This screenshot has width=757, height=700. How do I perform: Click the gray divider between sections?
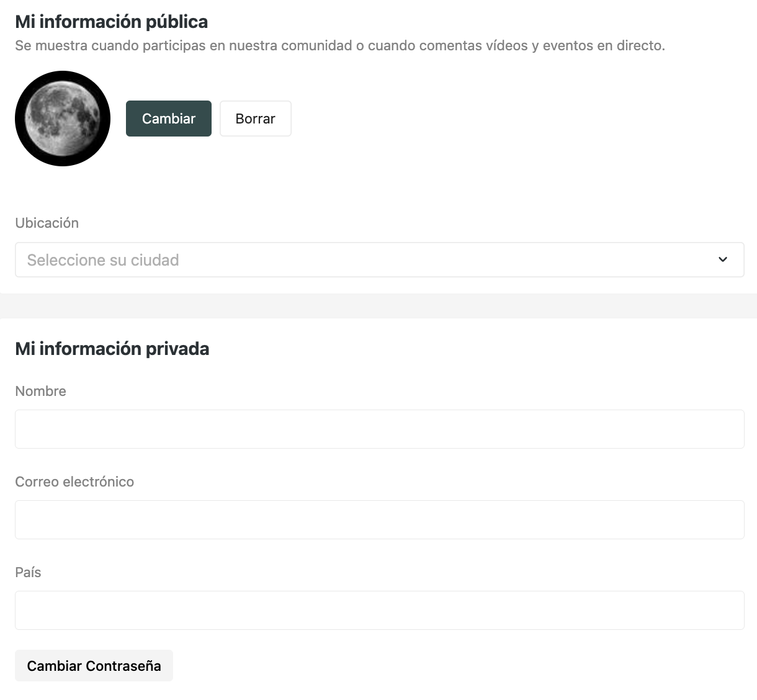pos(378,306)
